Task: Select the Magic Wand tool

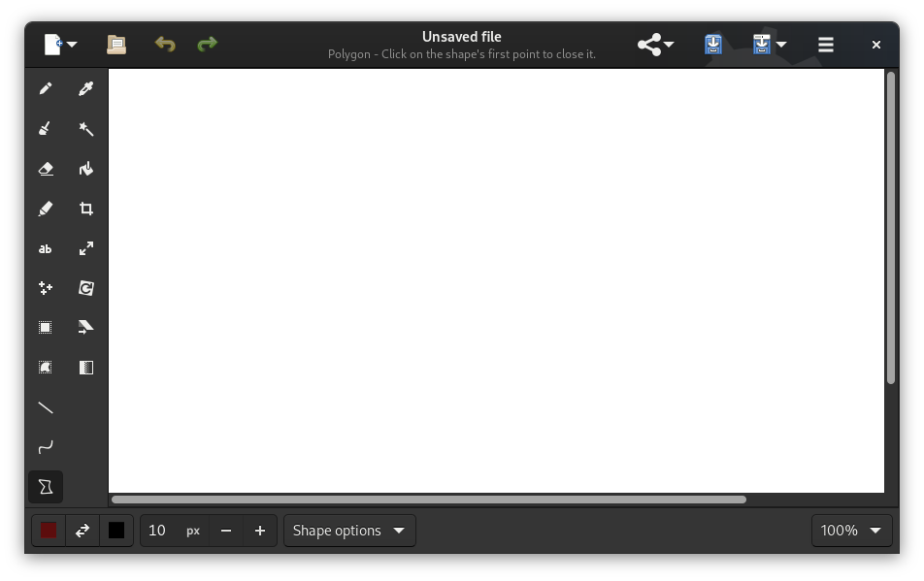Action: pyautogui.click(x=86, y=129)
